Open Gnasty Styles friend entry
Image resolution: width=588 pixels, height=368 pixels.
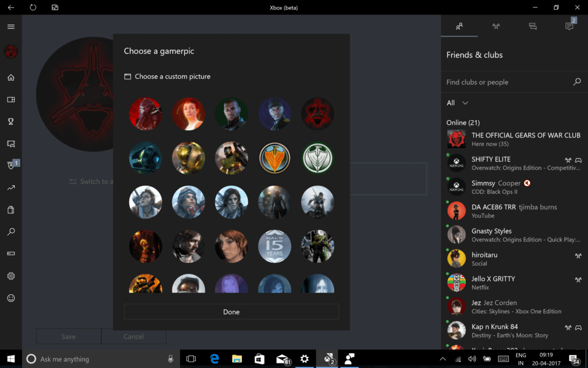click(x=514, y=235)
